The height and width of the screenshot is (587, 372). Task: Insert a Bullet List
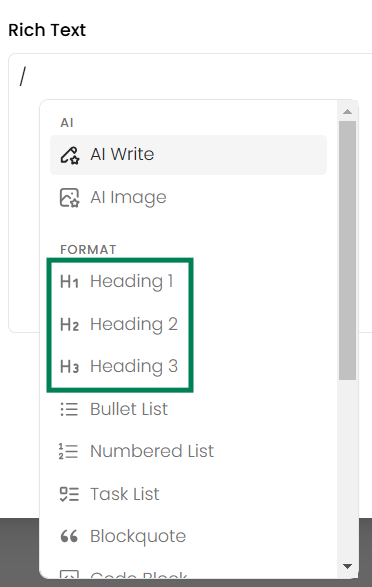coord(188,409)
